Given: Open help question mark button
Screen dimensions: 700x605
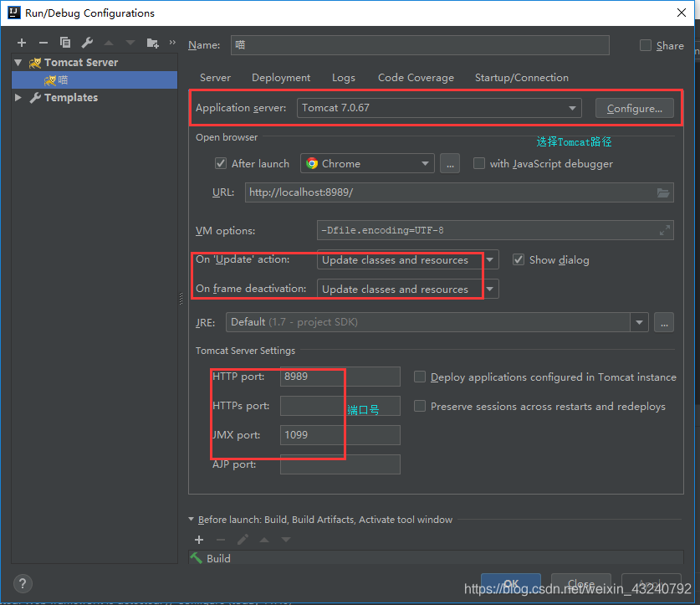Looking at the screenshot, I should tap(23, 583).
